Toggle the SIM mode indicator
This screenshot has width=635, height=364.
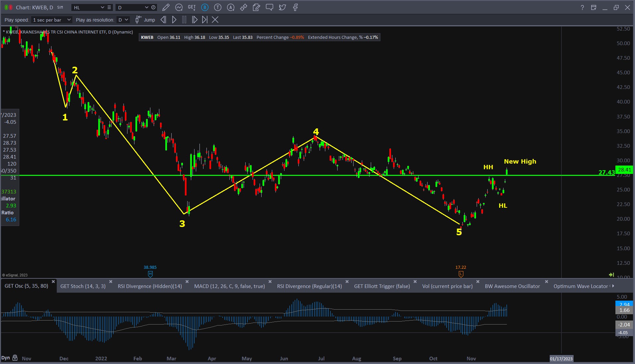pyautogui.click(x=60, y=7)
